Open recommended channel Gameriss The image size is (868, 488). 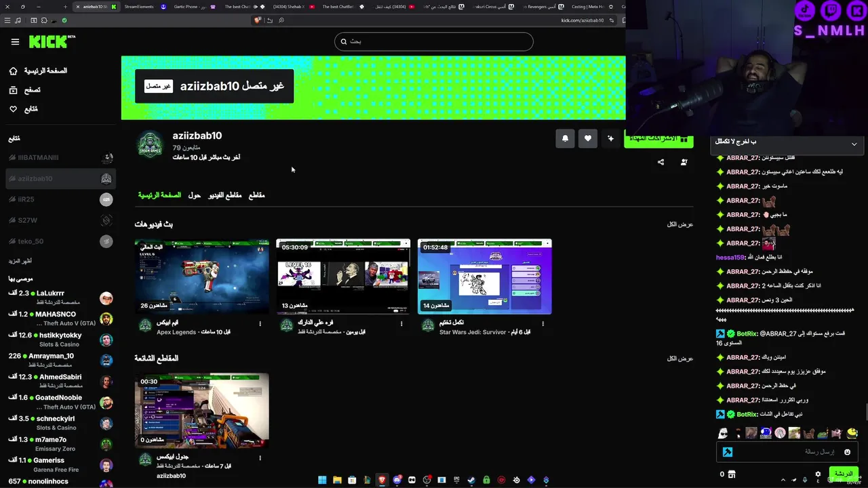pos(61,465)
